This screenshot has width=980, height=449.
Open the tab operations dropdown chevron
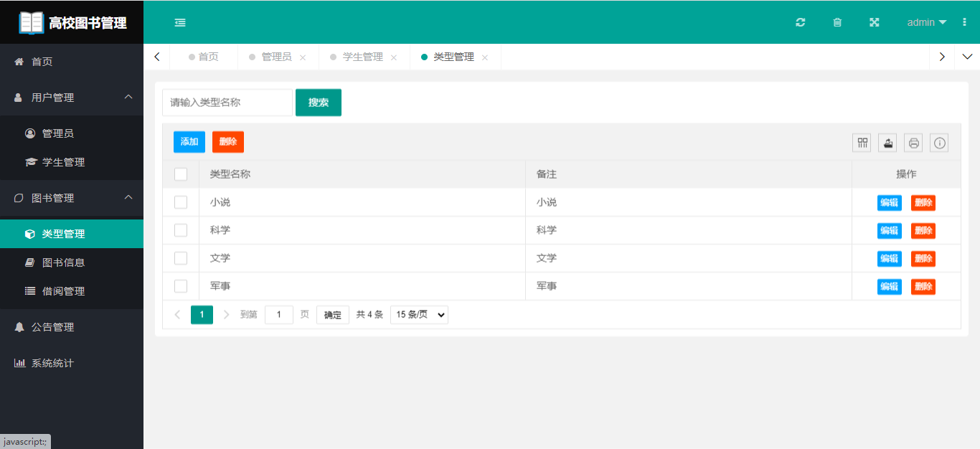(967, 57)
